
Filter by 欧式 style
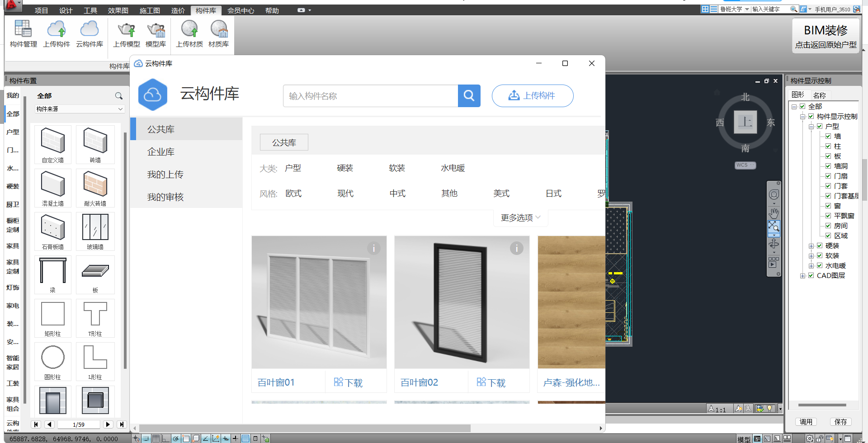(293, 193)
